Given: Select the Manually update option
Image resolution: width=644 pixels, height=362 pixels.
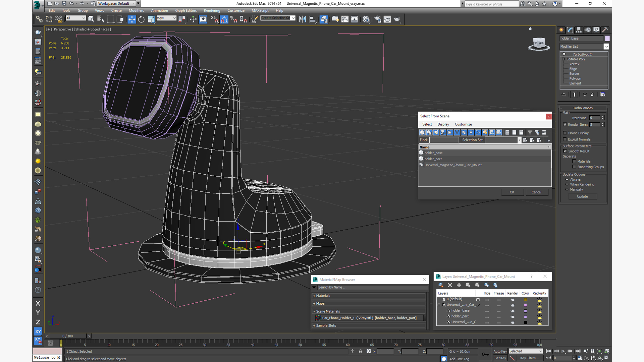Looking at the screenshot, I should pyautogui.click(x=567, y=189).
